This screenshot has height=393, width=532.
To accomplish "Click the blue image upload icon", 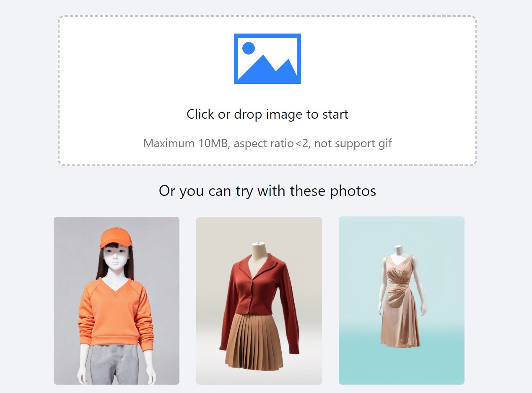I will (267, 59).
